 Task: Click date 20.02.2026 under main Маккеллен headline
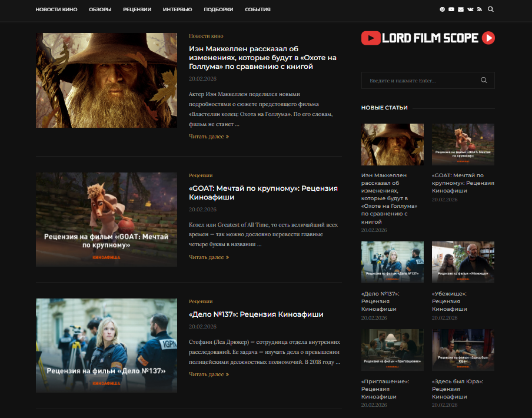click(x=202, y=79)
